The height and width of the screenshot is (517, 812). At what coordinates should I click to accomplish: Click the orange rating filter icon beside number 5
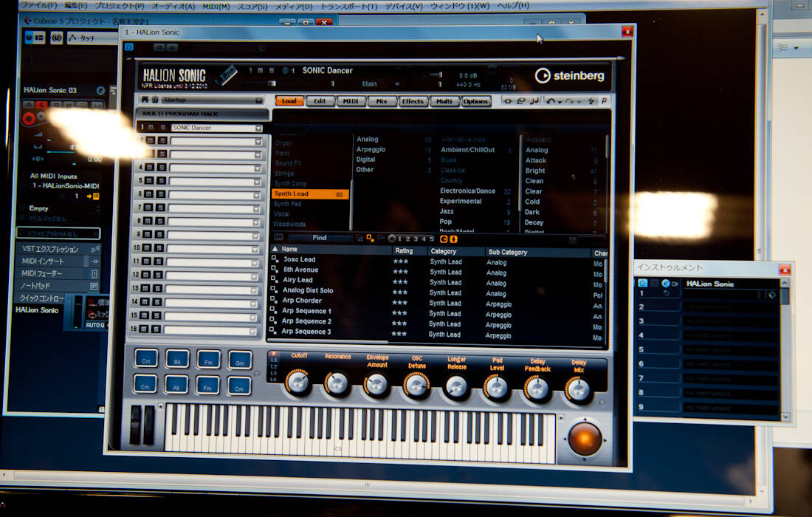pyautogui.click(x=444, y=239)
